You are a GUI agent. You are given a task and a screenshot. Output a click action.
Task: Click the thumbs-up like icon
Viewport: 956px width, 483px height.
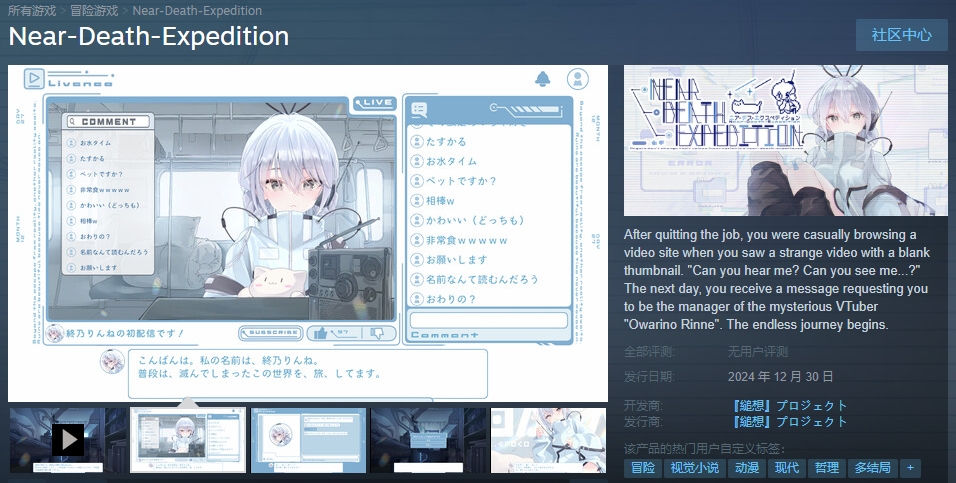coord(321,333)
